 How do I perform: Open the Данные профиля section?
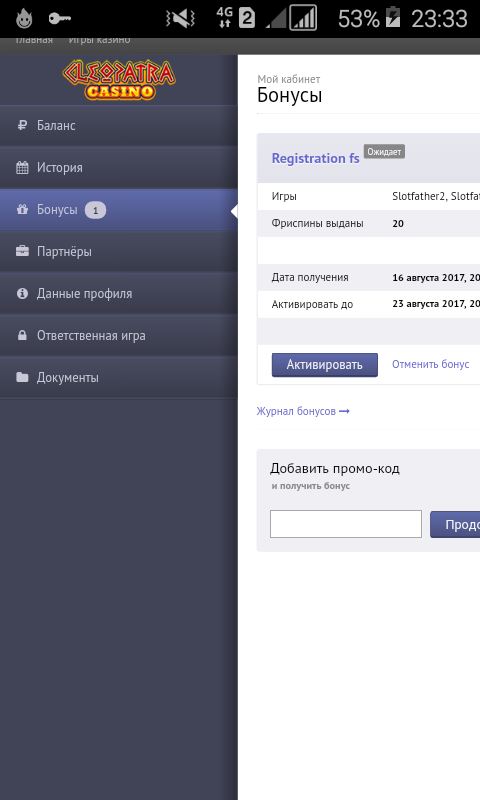pyautogui.click(x=119, y=293)
